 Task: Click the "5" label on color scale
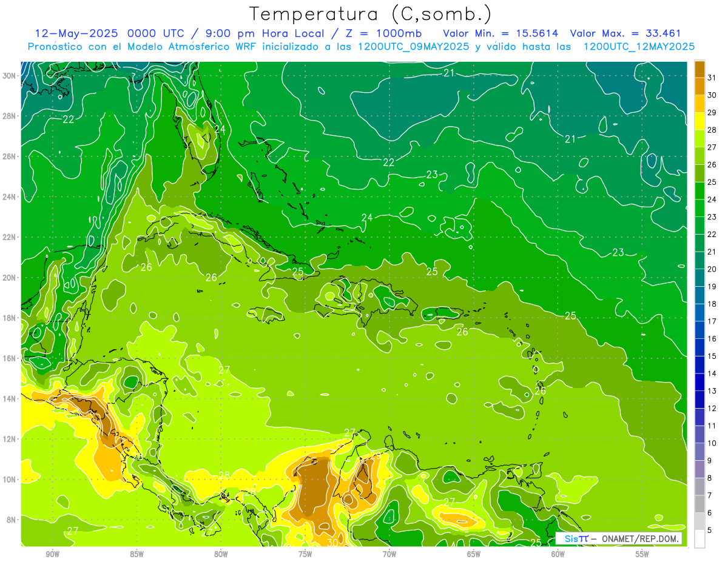[x=710, y=530]
